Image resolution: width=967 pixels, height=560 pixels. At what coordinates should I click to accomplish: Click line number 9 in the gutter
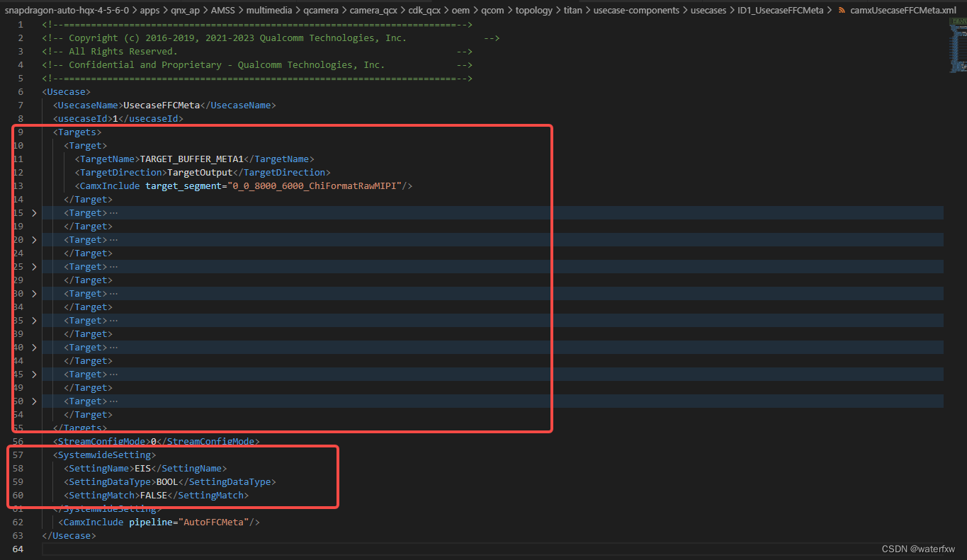pos(20,132)
